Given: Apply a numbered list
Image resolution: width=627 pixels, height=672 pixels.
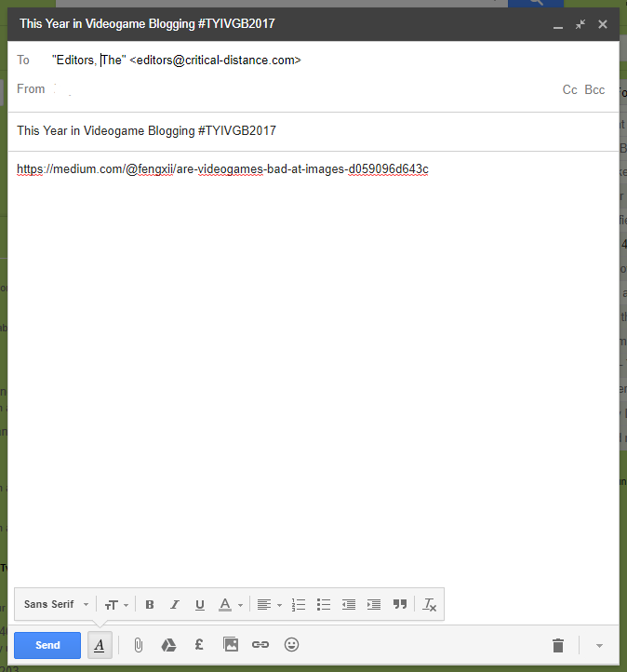Looking at the screenshot, I should click(298, 605).
